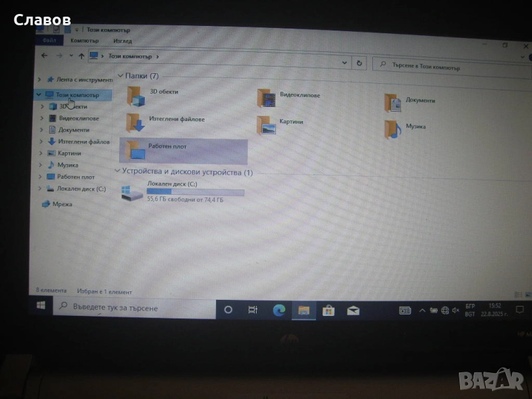
Task: Select Мрежа in navigation pane
Action: [63, 204]
